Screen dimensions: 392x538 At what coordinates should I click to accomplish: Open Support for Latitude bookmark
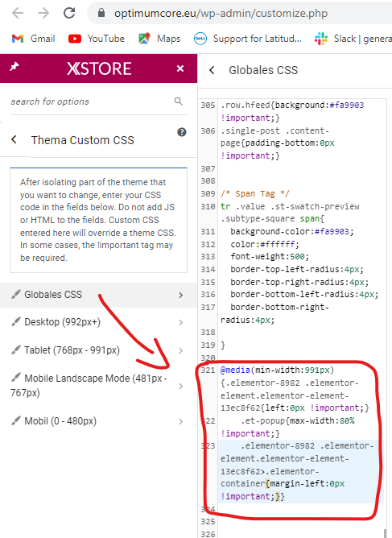(248, 39)
